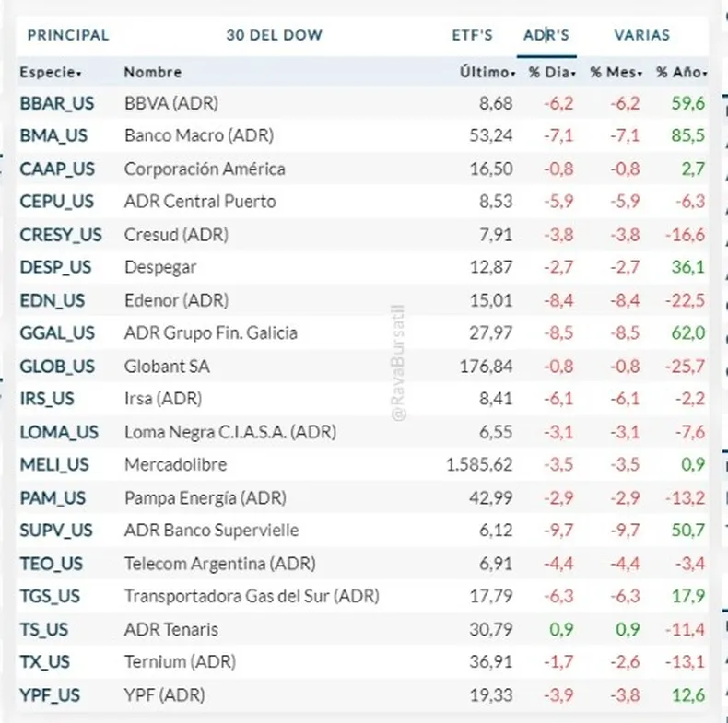Open the YPF_US ticker link
The height and width of the screenshot is (723, 728).
[52, 695]
